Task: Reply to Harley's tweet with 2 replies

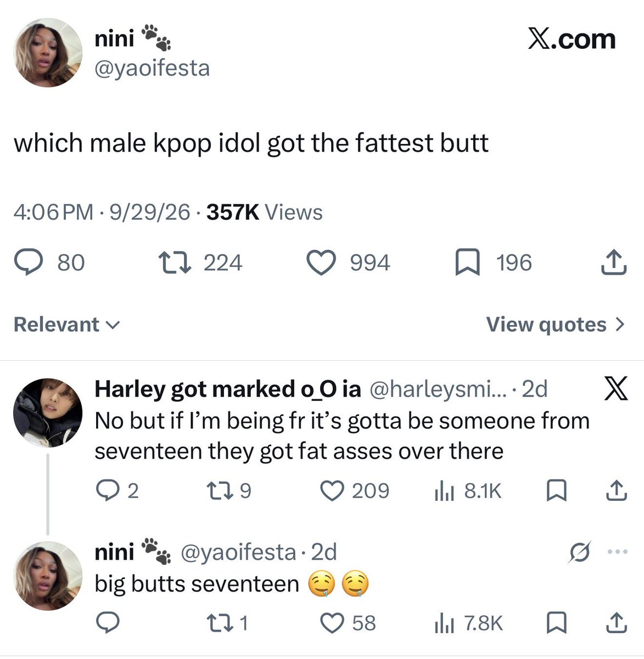Action: coord(117,490)
